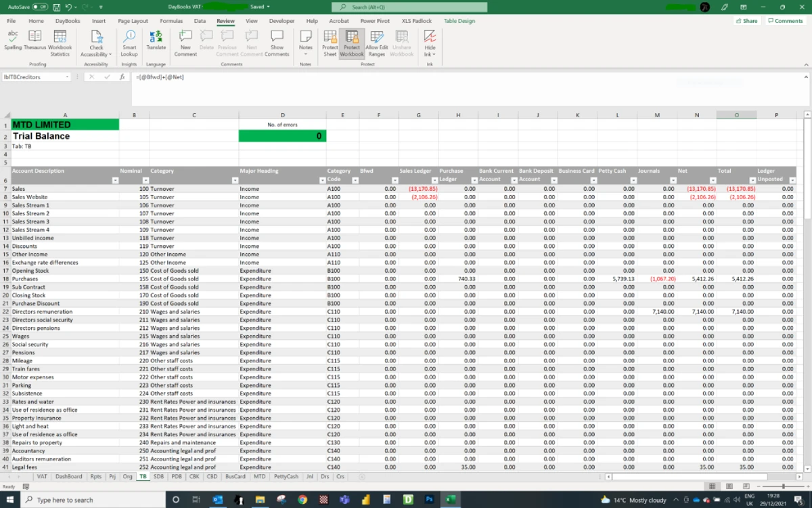The image size is (812, 508).
Task: Switch to the DashBoard sheet tab
Action: coord(69,477)
